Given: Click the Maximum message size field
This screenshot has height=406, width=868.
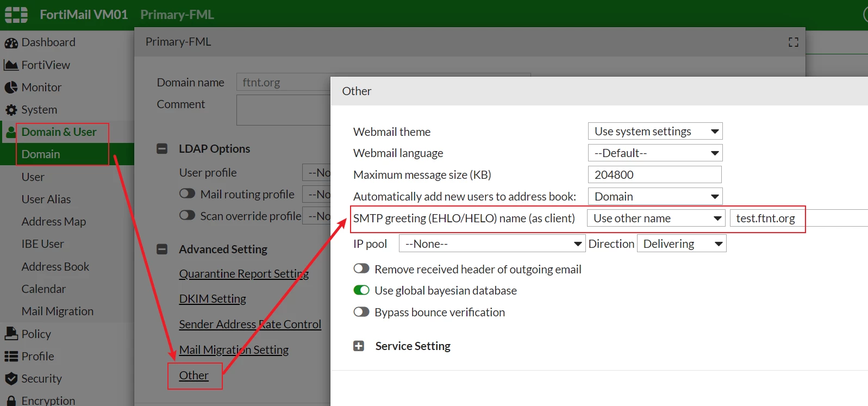Looking at the screenshot, I should [x=655, y=174].
